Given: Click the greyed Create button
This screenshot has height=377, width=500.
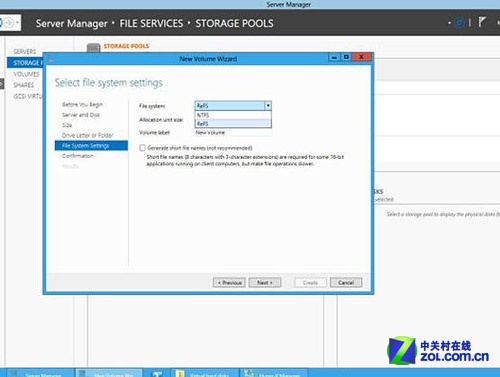Looking at the screenshot, I should pos(310,283).
